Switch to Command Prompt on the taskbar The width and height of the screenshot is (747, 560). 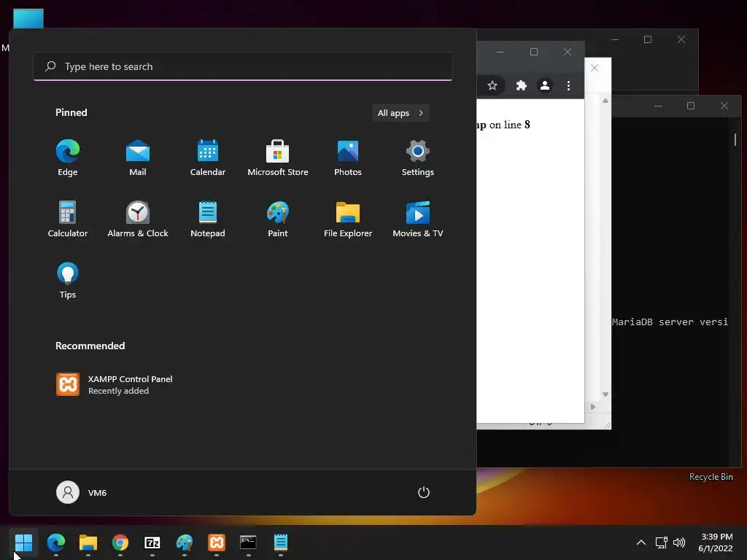point(248,542)
